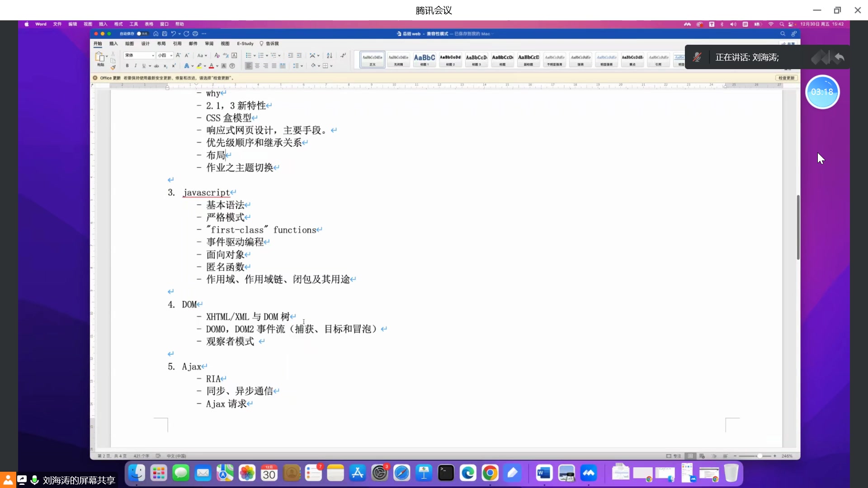This screenshot has width=868, height=488.
Task: Click the search magnifier in Word's title bar
Action: point(783,34)
